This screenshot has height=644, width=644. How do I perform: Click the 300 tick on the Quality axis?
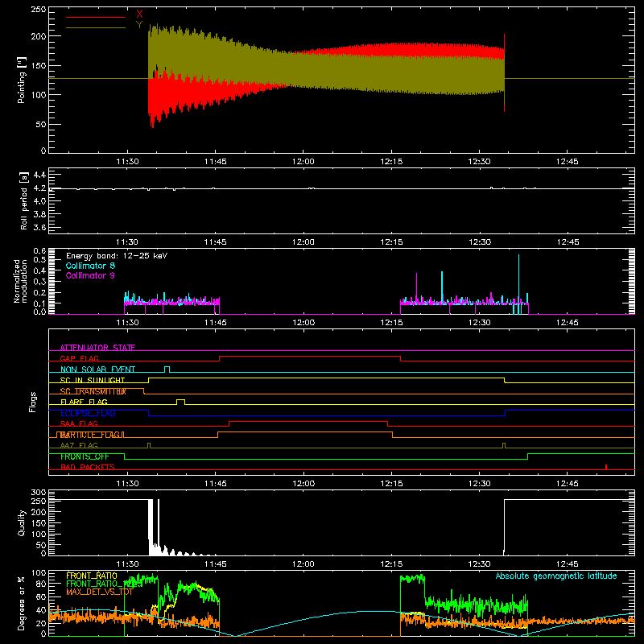coord(39,493)
